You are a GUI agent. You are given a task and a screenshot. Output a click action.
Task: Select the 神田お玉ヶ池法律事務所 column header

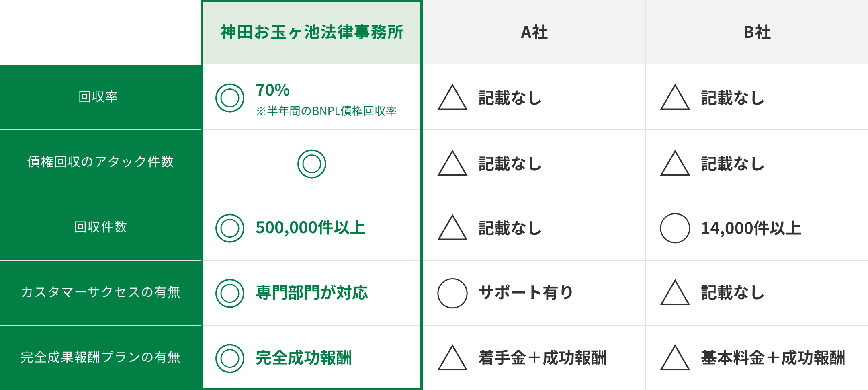312,32
